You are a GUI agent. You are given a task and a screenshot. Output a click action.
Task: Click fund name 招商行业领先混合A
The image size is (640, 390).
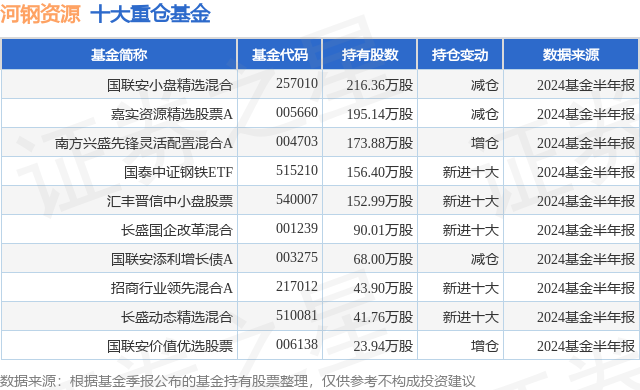pos(172,288)
